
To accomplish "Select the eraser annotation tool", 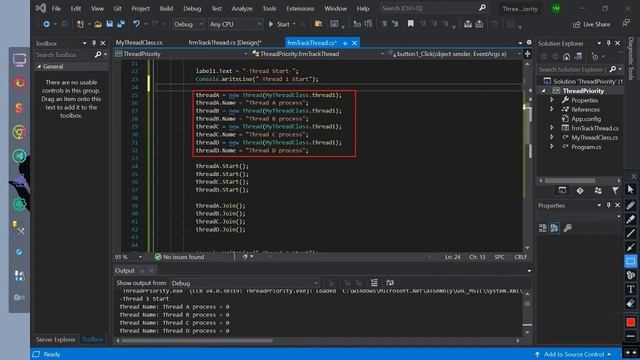I will click(x=631, y=303).
